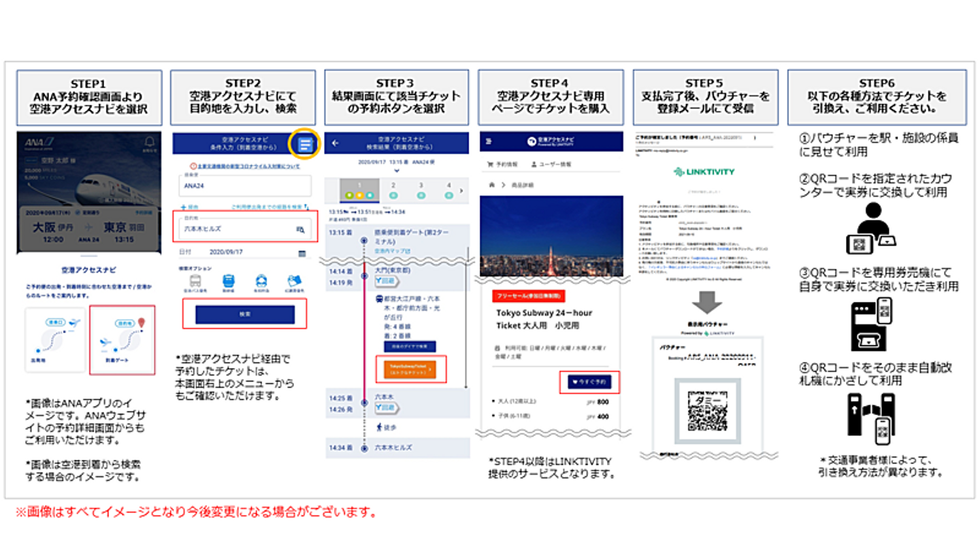Click the cart icon next to 予約情報
The width and height of the screenshot is (980, 551).
point(490,165)
